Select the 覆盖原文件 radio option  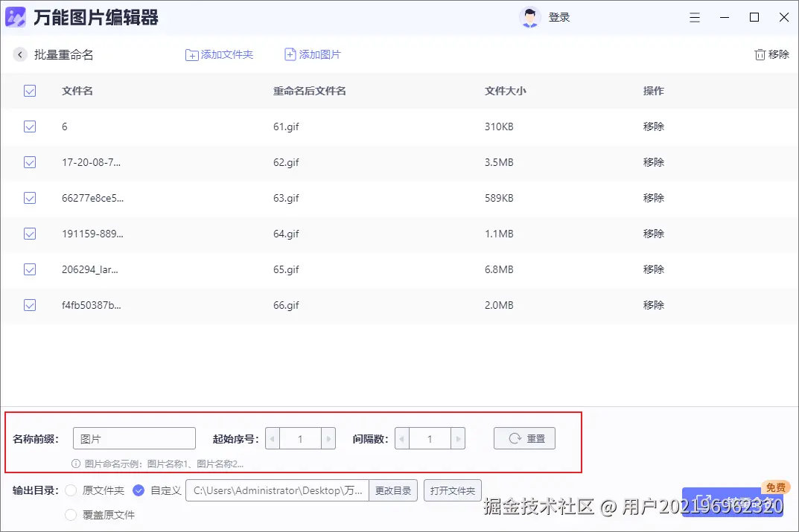click(x=71, y=515)
